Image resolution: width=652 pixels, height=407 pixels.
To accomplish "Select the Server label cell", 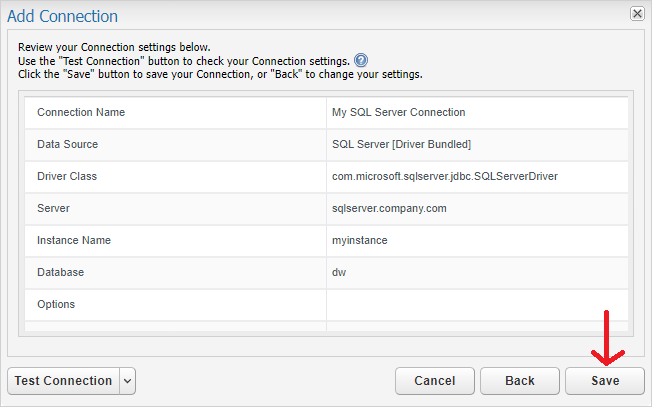I will tap(175, 208).
